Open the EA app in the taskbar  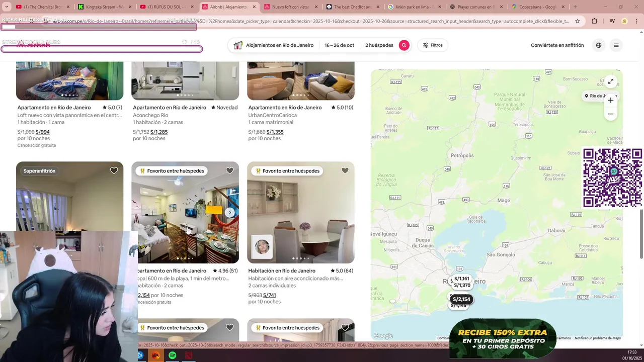(156, 355)
